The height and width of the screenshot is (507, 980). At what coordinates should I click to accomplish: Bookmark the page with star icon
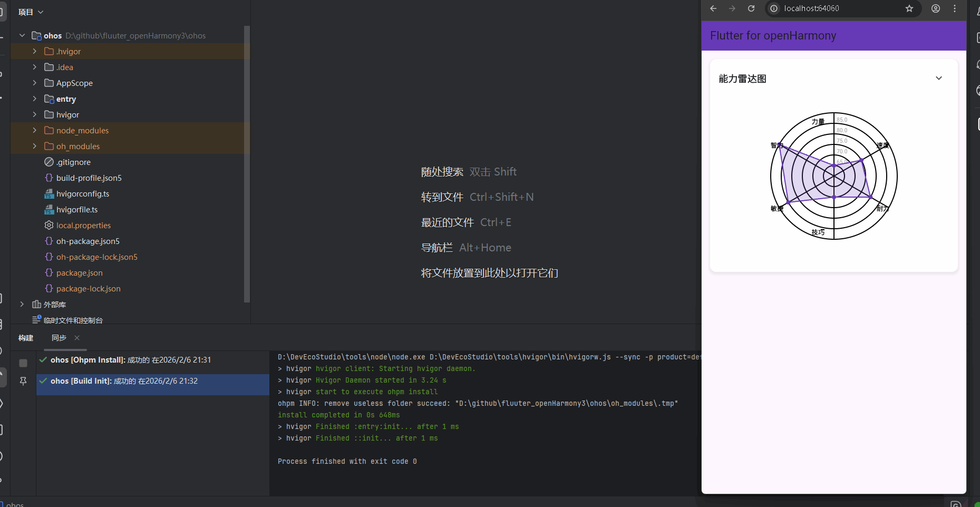coord(909,8)
